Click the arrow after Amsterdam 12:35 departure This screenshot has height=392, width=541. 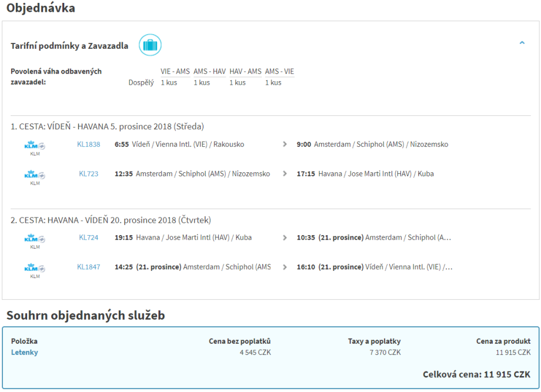tap(285, 174)
